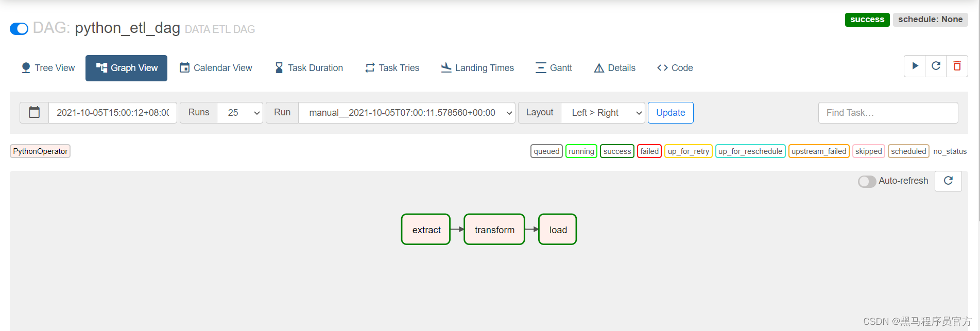Select the skipped status legend
Viewport: 980px width, 331px height.
[x=869, y=151]
